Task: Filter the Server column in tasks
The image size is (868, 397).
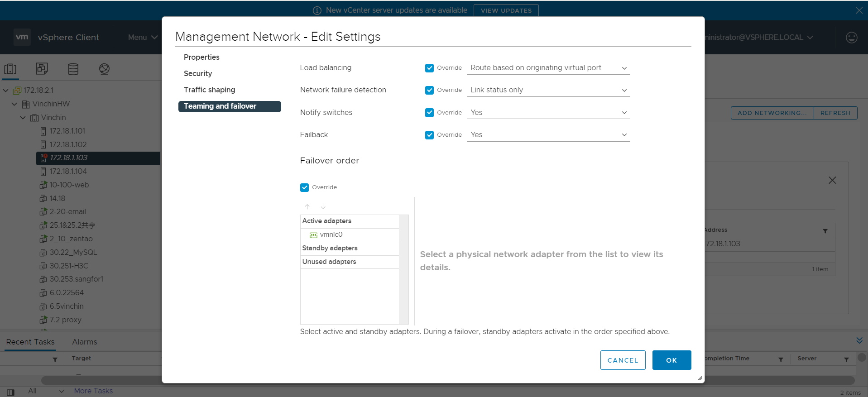Action: tap(846, 359)
